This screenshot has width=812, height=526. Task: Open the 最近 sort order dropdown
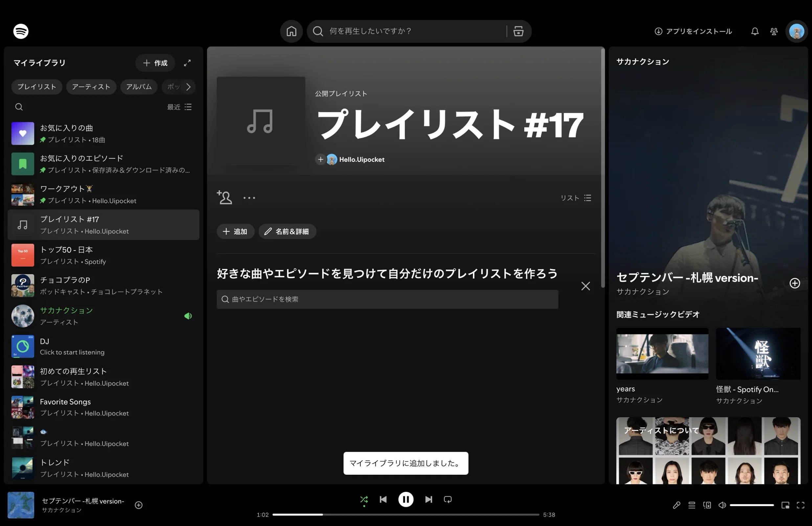coord(179,107)
